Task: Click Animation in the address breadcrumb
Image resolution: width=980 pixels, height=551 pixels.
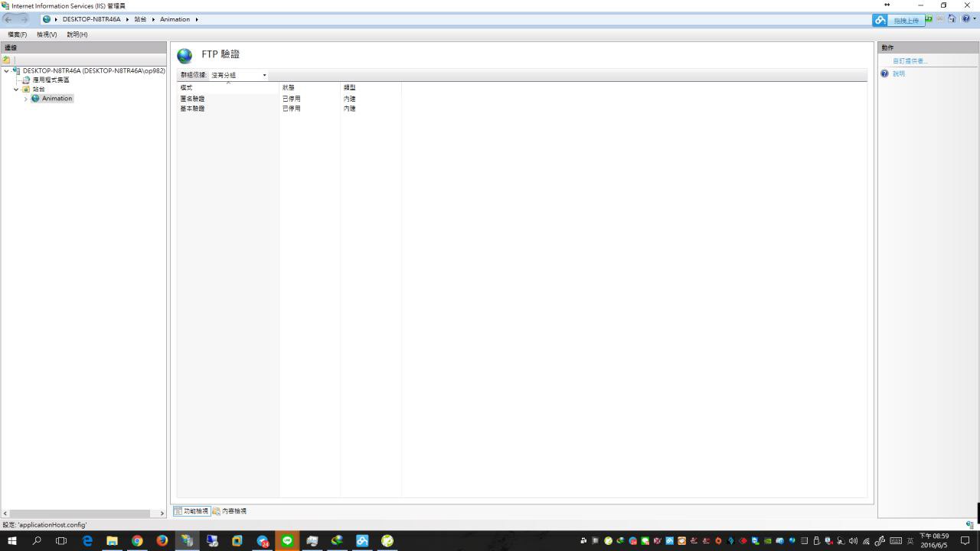Action: coord(175,19)
